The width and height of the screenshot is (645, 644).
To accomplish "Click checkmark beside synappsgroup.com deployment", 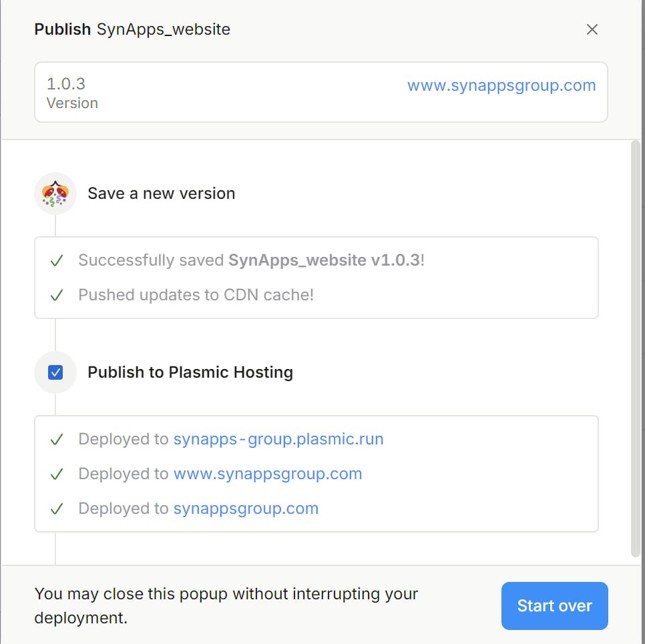I will [x=57, y=509].
